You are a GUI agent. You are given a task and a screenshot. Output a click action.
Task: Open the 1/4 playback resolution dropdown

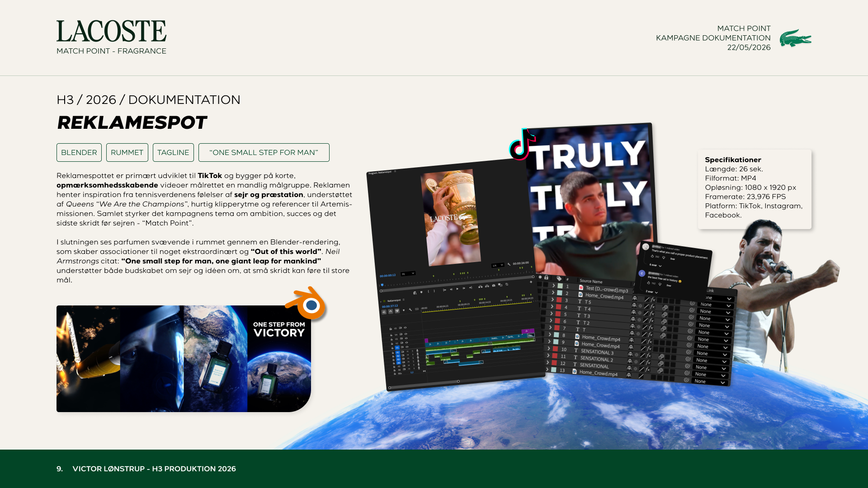[x=498, y=265]
